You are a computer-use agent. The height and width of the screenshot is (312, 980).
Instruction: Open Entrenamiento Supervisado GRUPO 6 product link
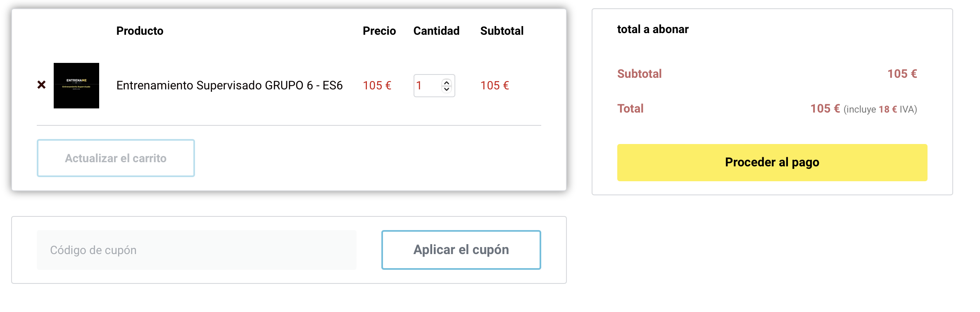229,85
